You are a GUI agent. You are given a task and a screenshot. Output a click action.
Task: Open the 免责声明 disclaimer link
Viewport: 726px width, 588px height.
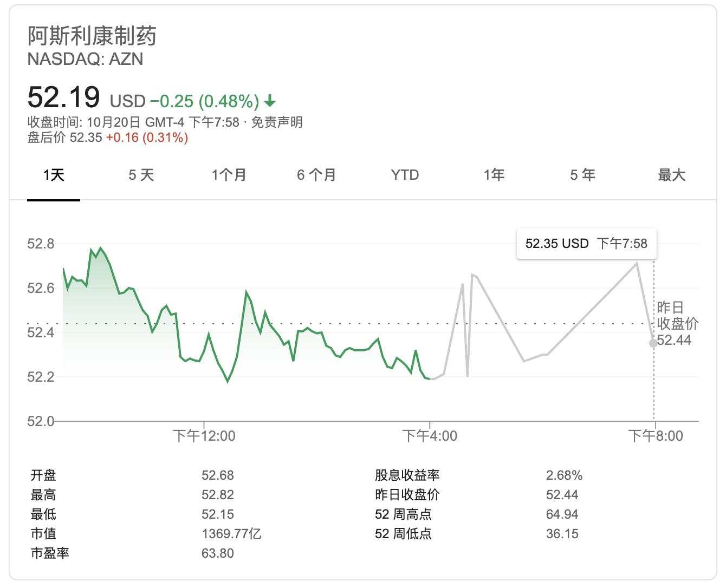pyautogui.click(x=277, y=122)
